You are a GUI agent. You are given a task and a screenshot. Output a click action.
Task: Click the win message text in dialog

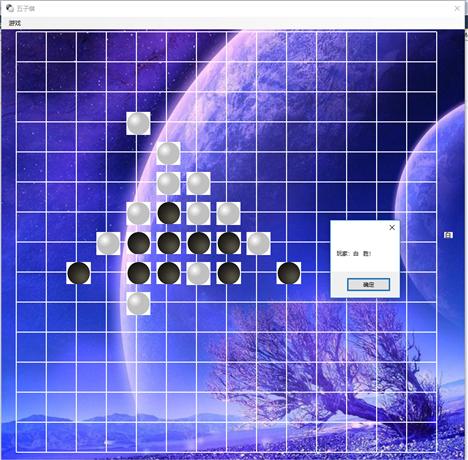click(353, 254)
